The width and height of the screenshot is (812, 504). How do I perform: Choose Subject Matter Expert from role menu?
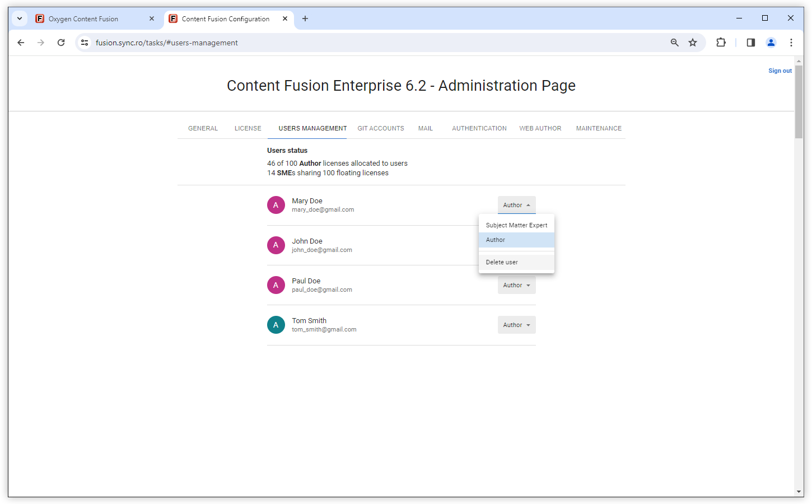tap(516, 225)
